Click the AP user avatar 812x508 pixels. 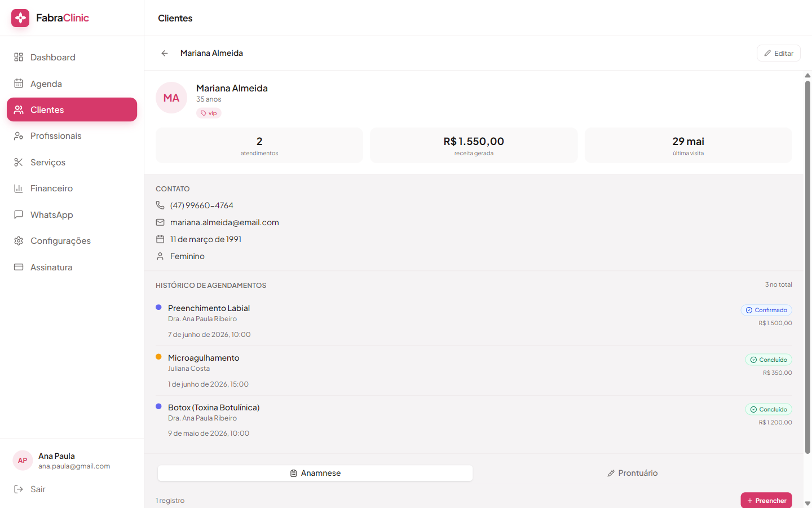[23, 461]
